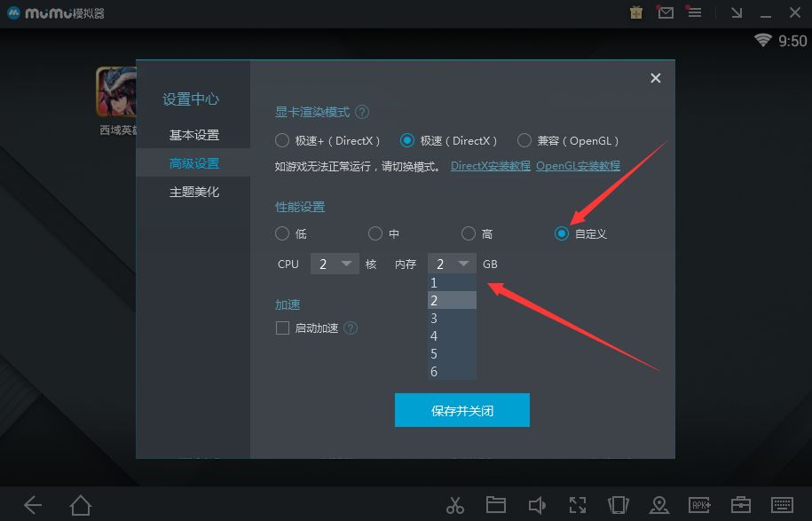812x521 pixels.
Task: Switch to 高级设置 tab
Action: pyautogui.click(x=193, y=163)
